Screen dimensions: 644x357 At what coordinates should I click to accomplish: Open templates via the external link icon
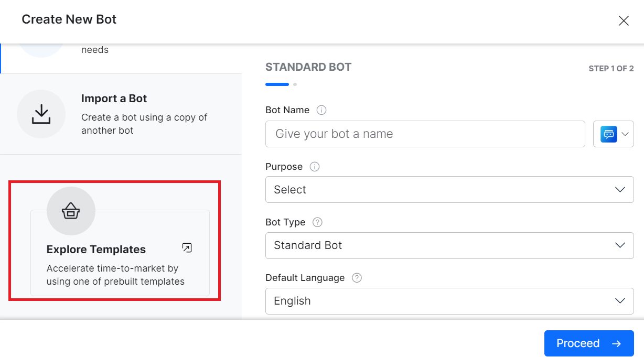(x=187, y=247)
